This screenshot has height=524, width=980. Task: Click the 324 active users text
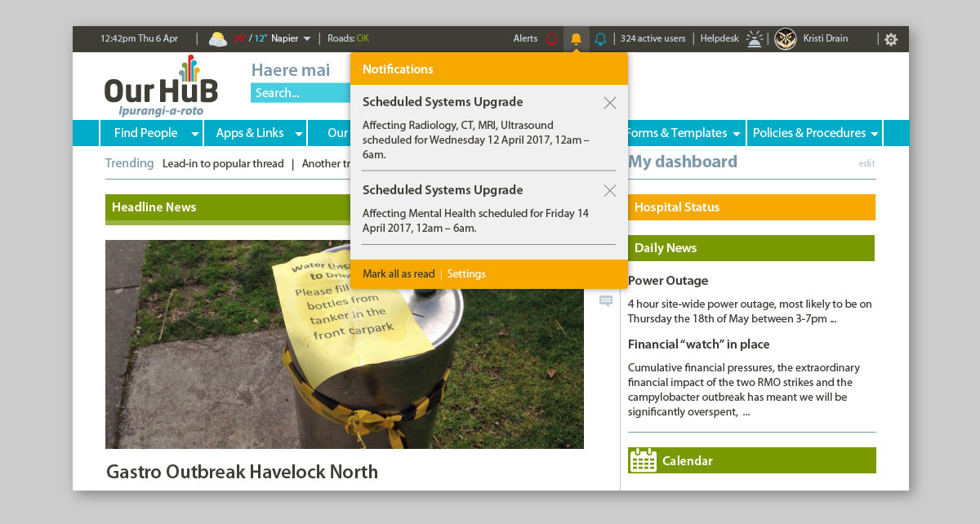coord(653,38)
